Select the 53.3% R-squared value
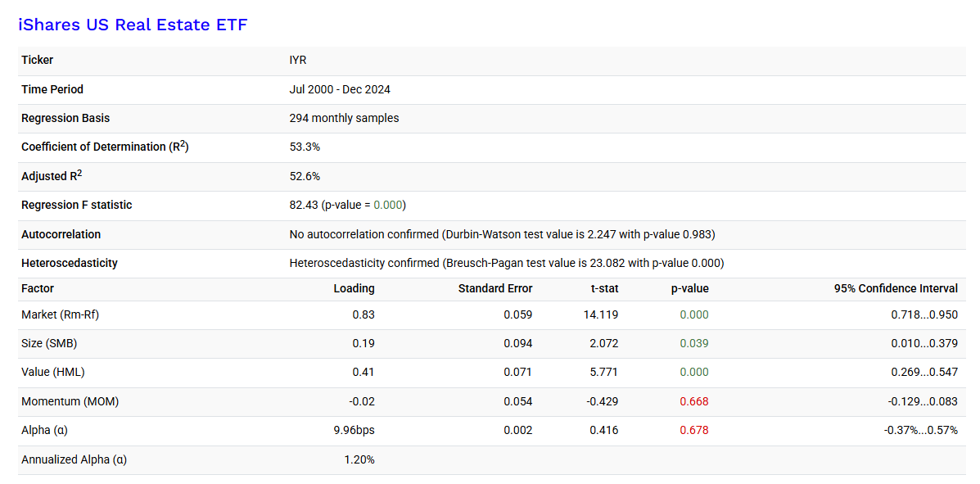Viewport: 980px width, 484px height. pyautogui.click(x=305, y=147)
